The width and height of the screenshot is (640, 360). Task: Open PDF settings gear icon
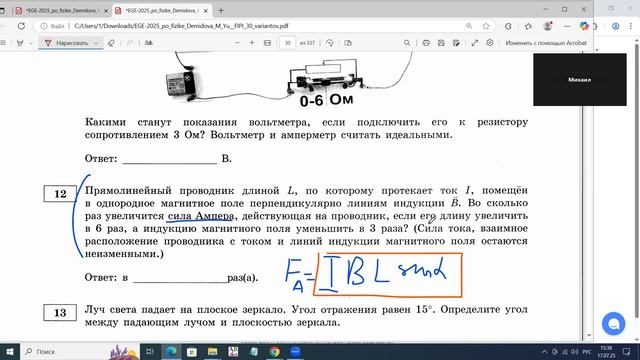click(x=490, y=43)
